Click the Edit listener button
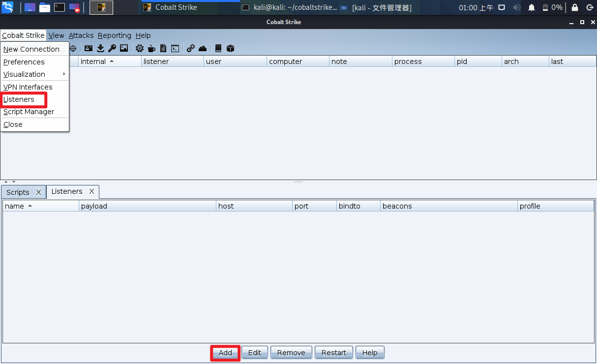The width and height of the screenshot is (597, 364). 255,353
